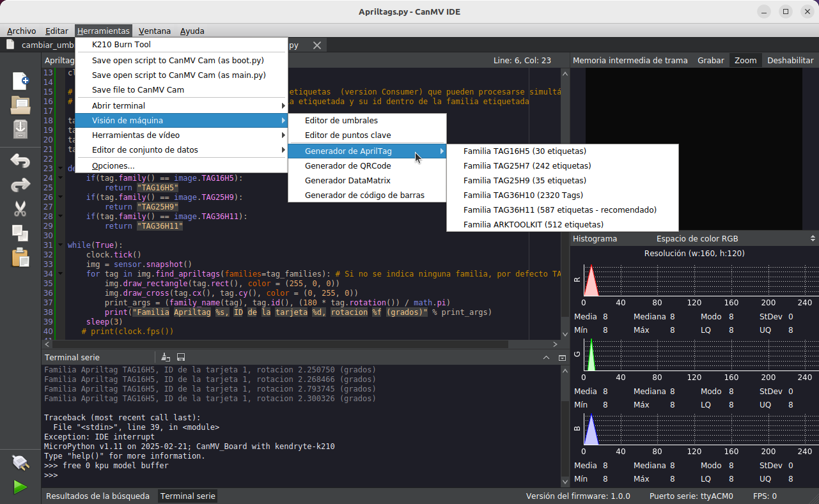Open Opciones... from the Herramientas menu

181,166
